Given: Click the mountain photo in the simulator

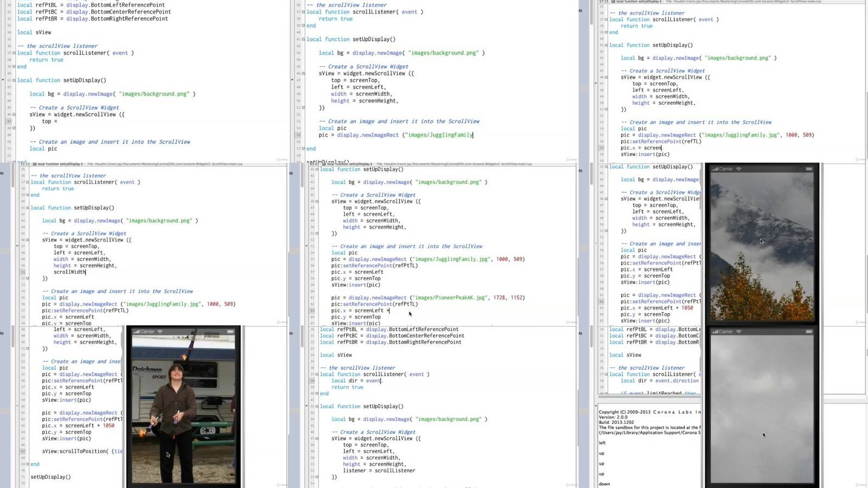Looking at the screenshot, I should 762,246.
